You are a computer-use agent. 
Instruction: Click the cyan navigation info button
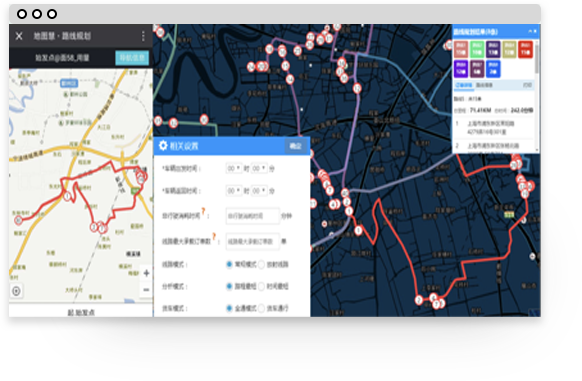click(132, 58)
